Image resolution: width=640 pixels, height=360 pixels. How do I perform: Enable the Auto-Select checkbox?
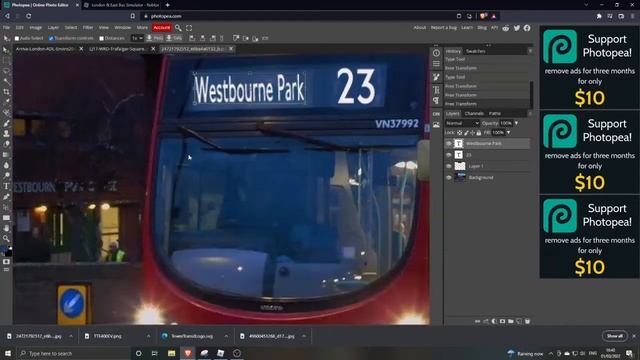coord(17,38)
